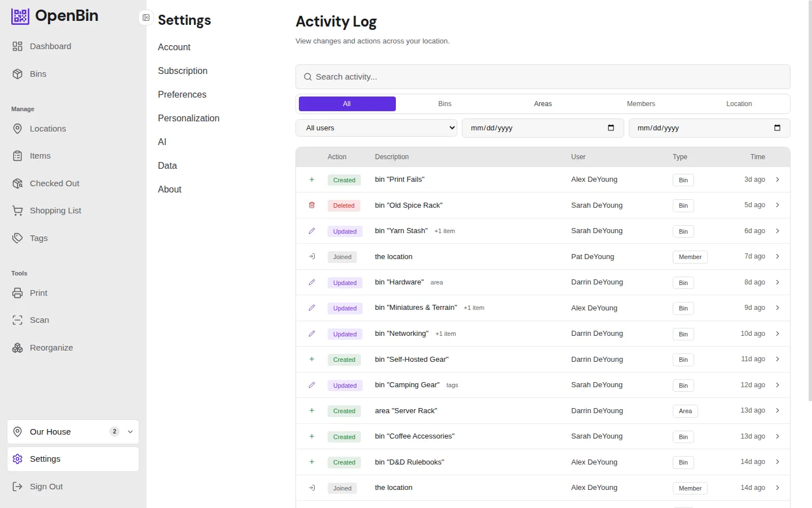Click the pencil icon on Hardware row
Viewport: 812px width, 508px height.
(312, 282)
